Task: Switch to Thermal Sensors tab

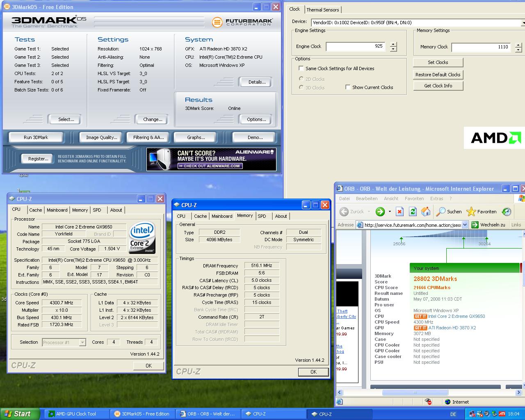Action: click(x=323, y=10)
